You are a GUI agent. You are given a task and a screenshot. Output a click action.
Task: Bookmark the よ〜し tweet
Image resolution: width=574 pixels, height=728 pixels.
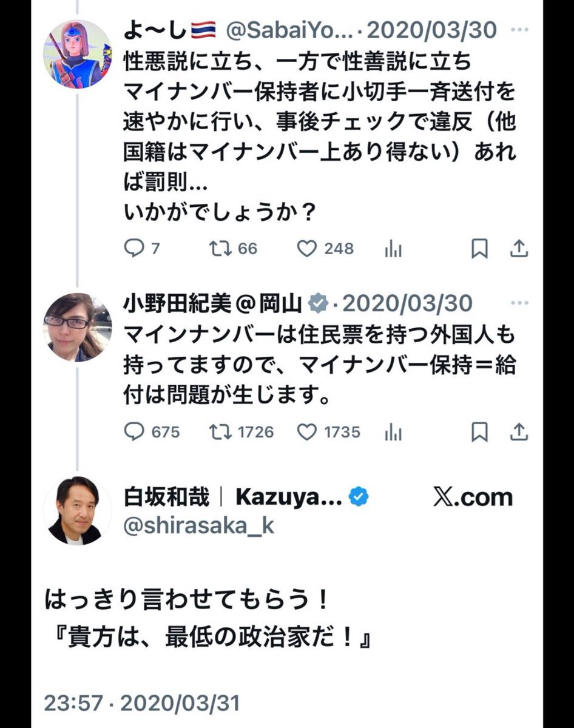pos(479,249)
